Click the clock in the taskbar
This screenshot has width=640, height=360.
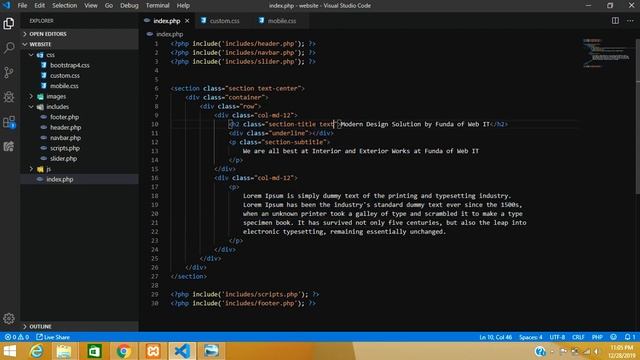622,351
